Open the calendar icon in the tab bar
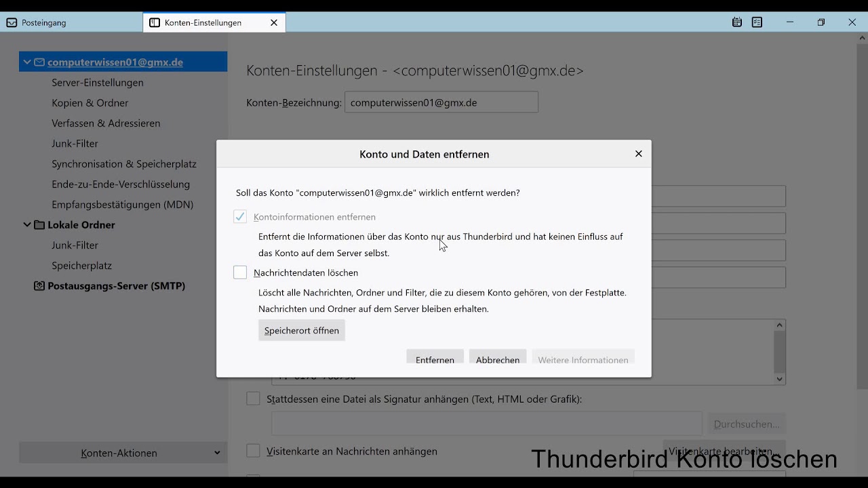Screen dimensions: 868x488 click(x=737, y=22)
